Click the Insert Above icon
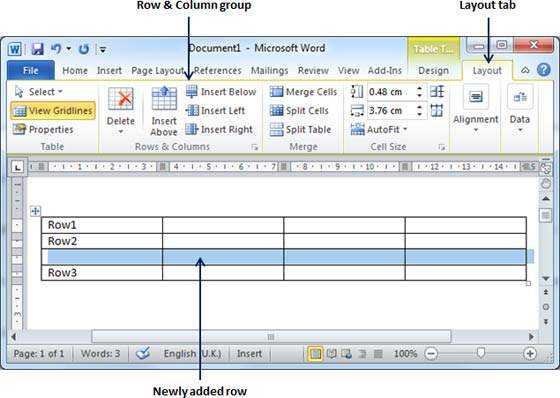 click(x=164, y=99)
